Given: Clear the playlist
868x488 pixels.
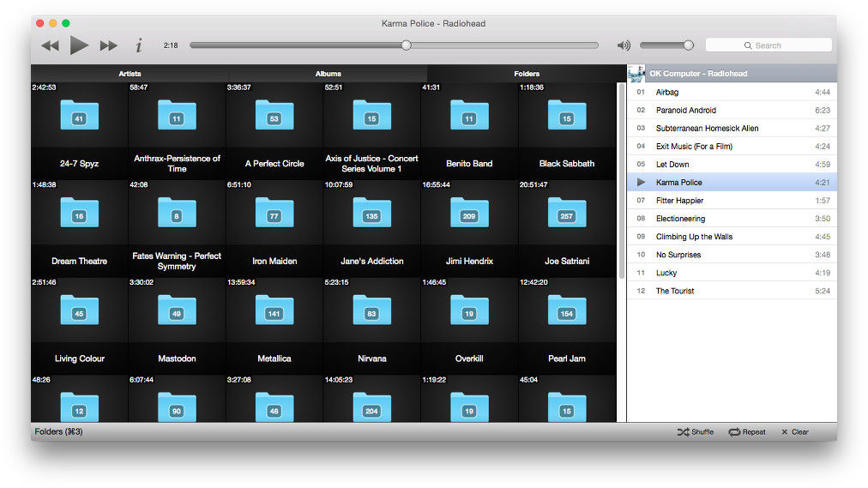Looking at the screenshot, I should 795,432.
